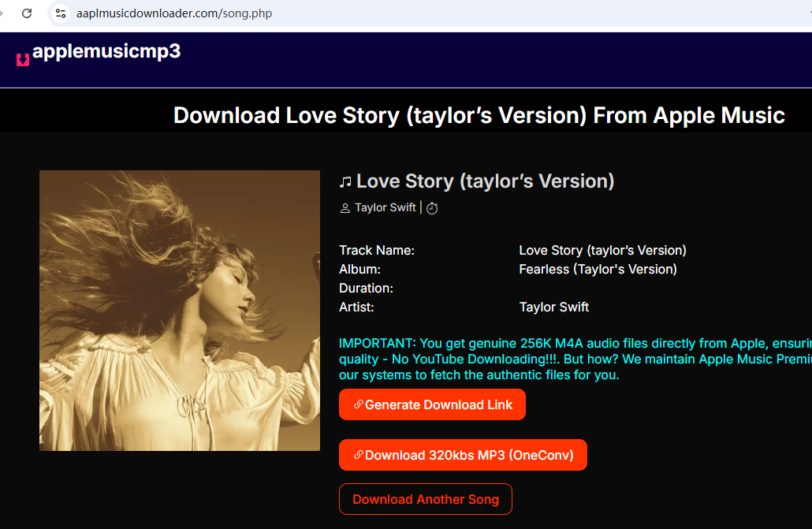Open the Fearless album cover image

(180, 311)
